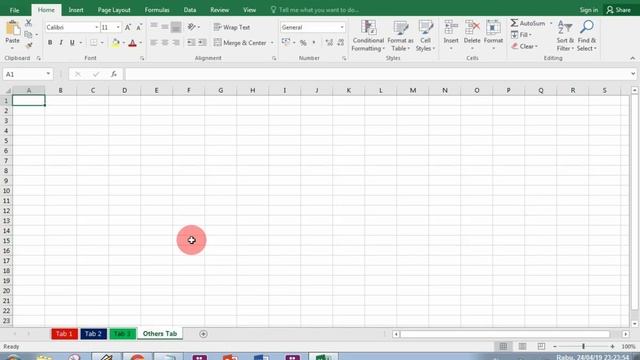Screen dimensions: 640x360
Task: Open the Name Box dropdown arrow
Action: pyautogui.click(x=48, y=74)
